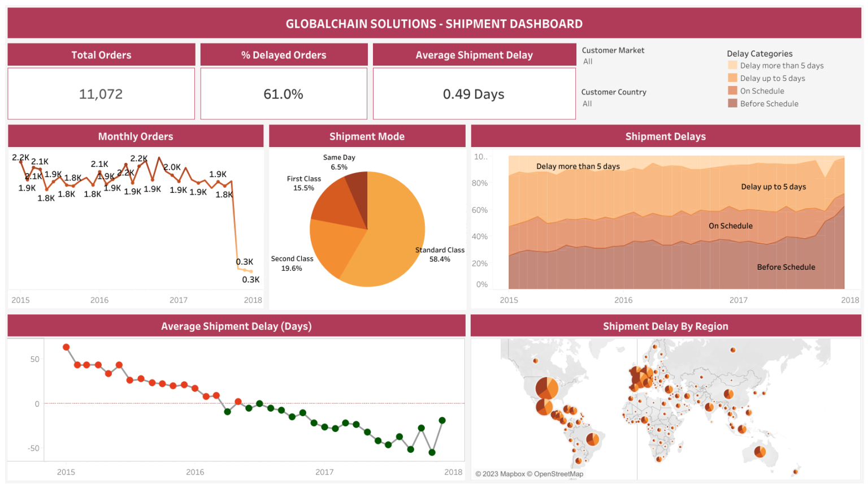Click the 0.49 Days average delay value
The image size is (868, 488).
coord(474,94)
